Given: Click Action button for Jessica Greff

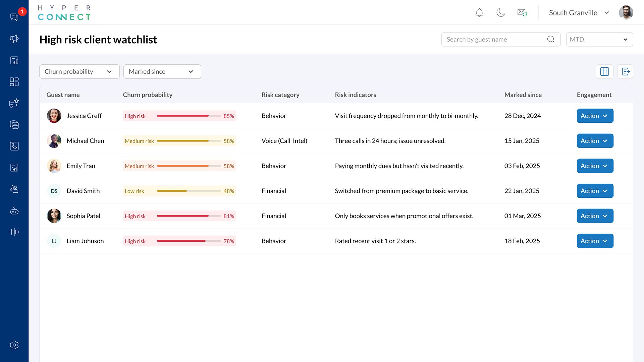Looking at the screenshot, I should pyautogui.click(x=595, y=116).
